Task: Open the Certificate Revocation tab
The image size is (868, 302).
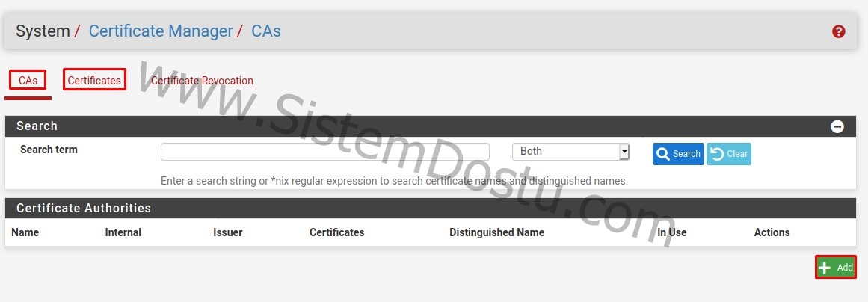Action: click(202, 81)
